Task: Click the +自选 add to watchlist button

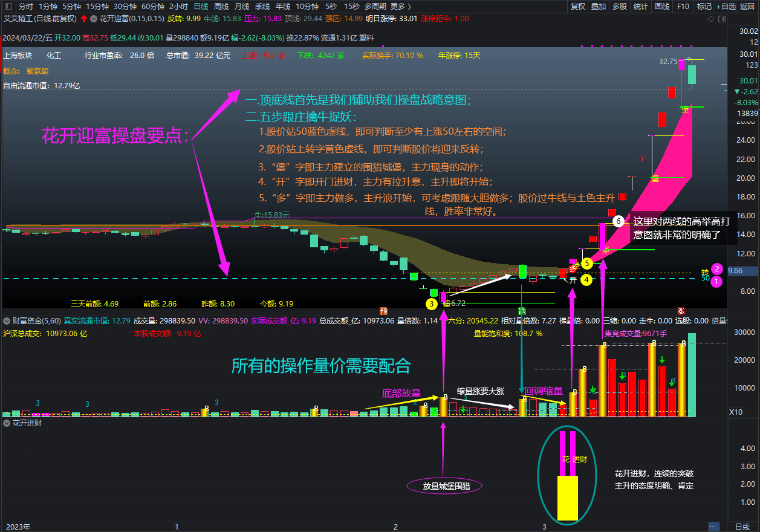Action: click(727, 7)
